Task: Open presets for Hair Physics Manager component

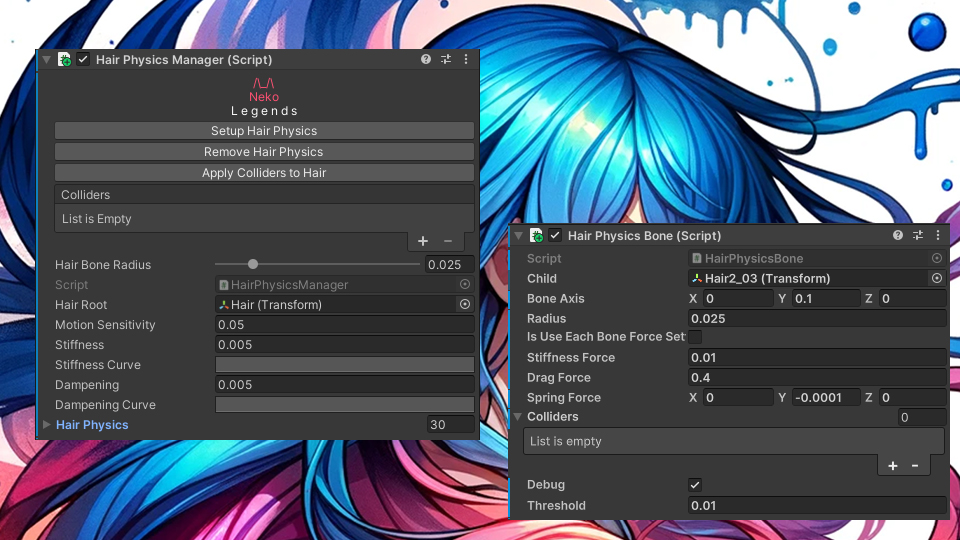Action: pyautogui.click(x=446, y=60)
